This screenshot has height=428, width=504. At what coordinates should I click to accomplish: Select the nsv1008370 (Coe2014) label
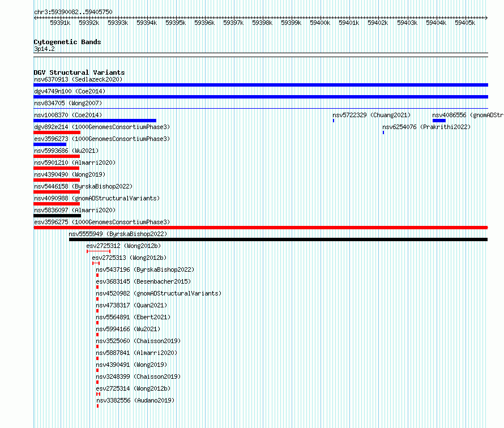[68, 115]
